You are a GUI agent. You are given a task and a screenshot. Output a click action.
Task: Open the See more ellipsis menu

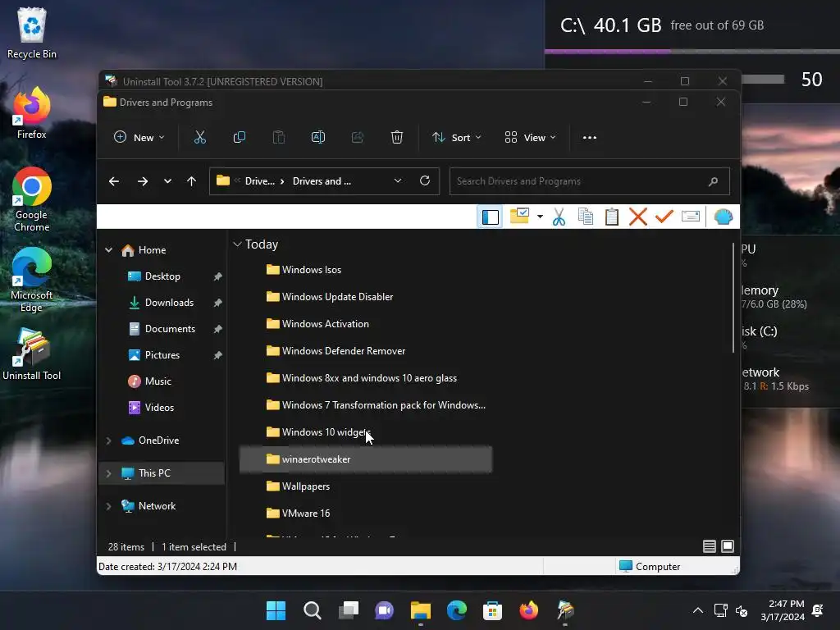[x=589, y=138]
